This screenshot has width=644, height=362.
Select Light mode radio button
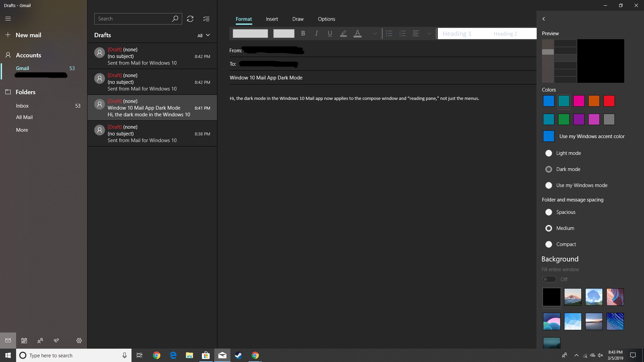[x=549, y=153]
